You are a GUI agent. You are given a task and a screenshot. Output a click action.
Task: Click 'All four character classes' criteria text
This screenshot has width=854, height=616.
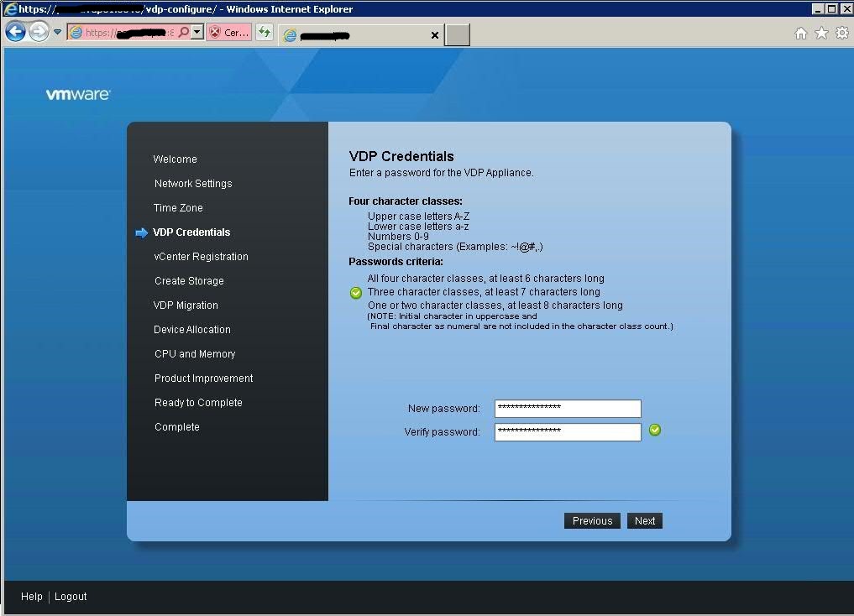[486, 278]
